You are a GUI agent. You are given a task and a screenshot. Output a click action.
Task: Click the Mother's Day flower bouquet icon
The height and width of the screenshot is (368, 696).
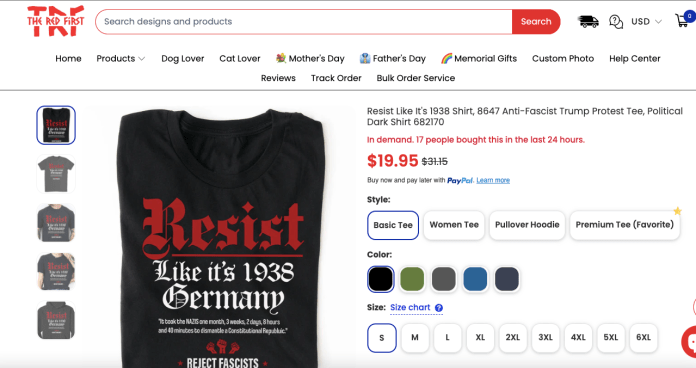click(x=281, y=58)
